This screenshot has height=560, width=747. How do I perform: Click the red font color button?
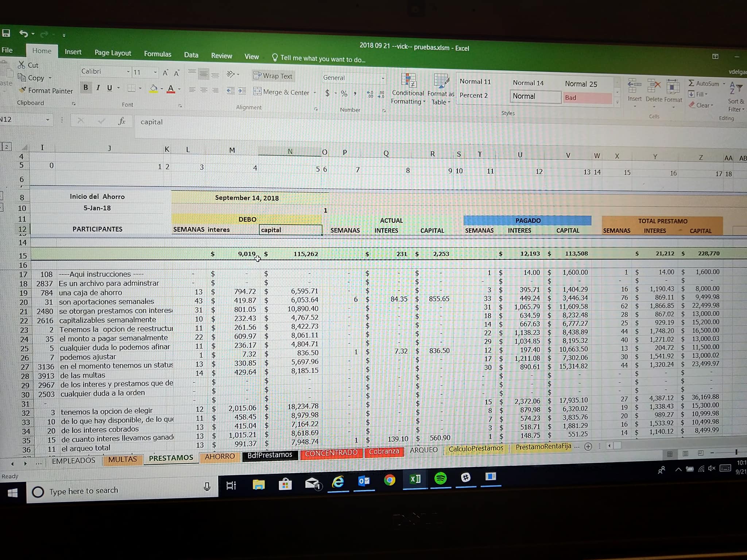tap(171, 89)
